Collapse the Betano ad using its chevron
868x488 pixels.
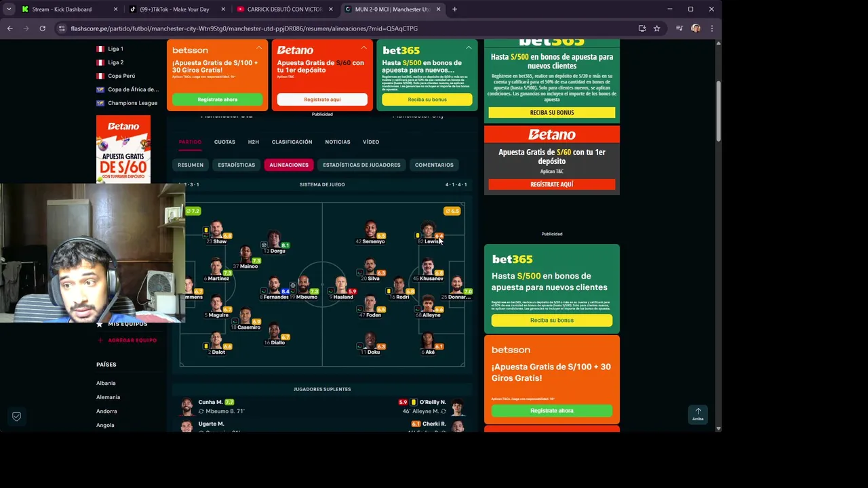click(363, 48)
